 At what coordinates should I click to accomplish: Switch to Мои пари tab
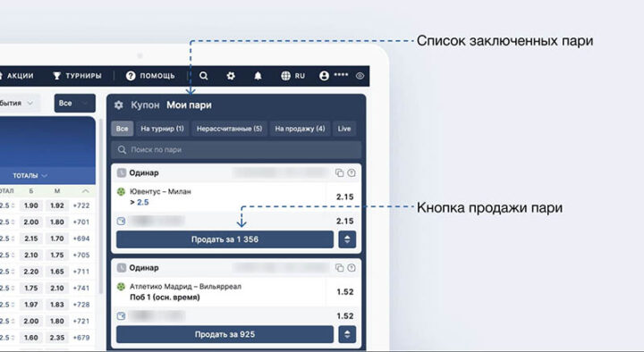click(x=189, y=105)
